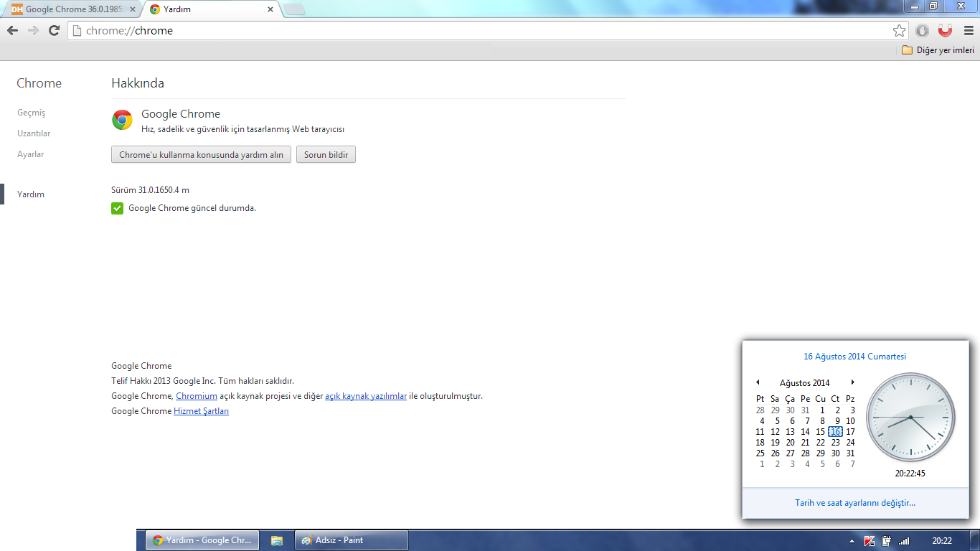Screen dimensions: 980x551
Task: Switch to Adsız - Paint in the taskbar
Action: pos(352,540)
